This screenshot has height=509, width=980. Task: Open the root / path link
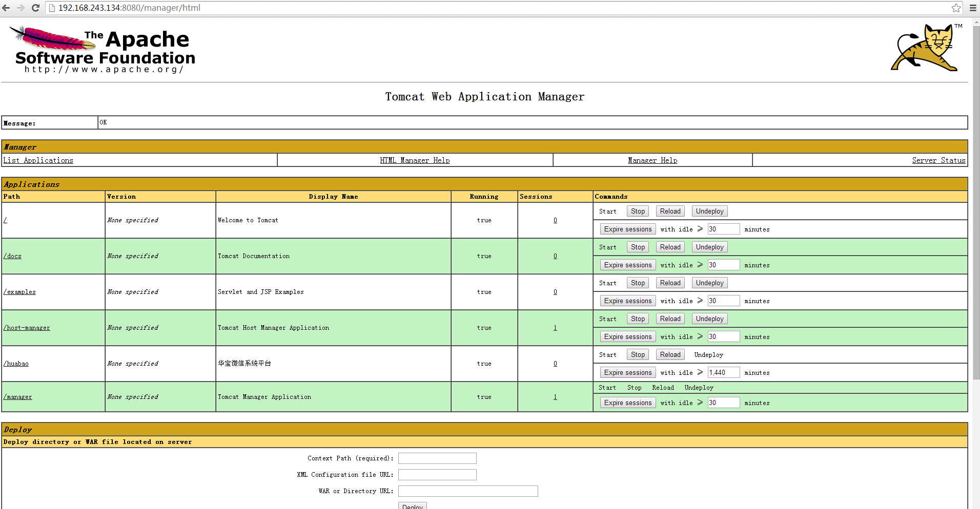tap(5, 220)
